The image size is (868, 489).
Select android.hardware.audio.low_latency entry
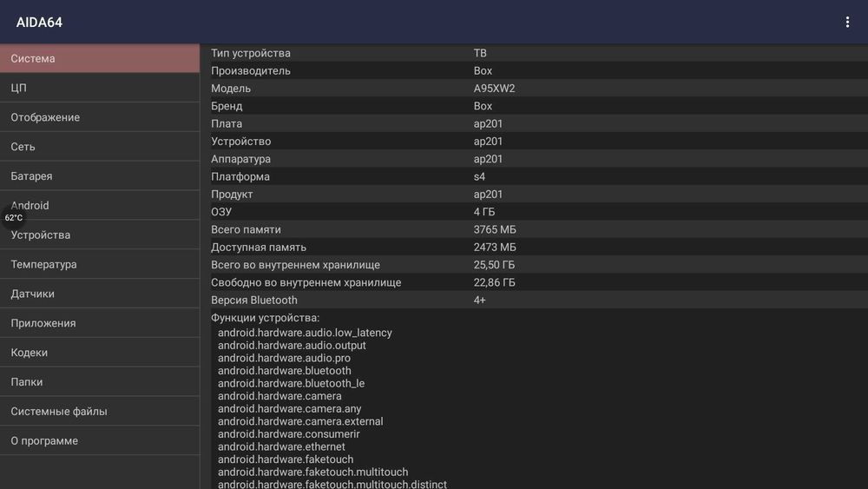point(305,333)
